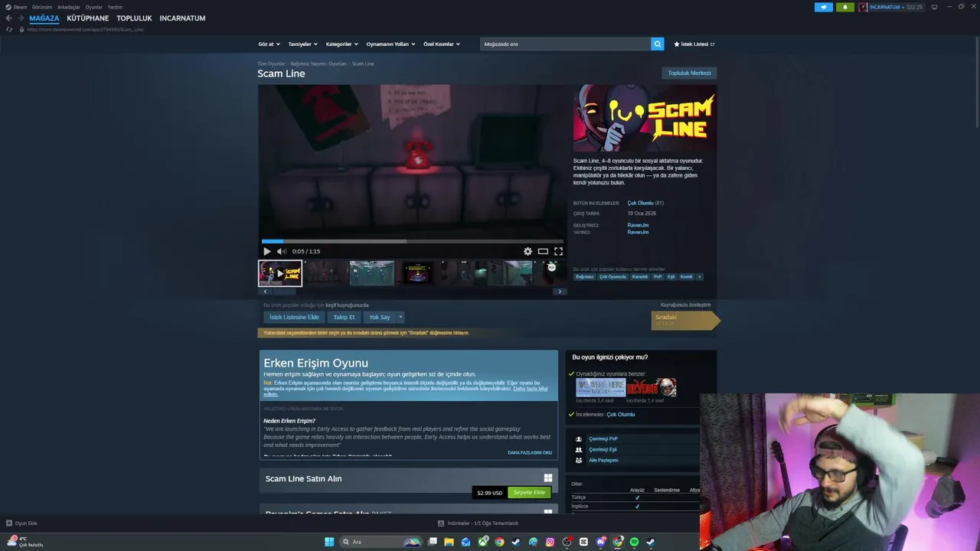Viewport: 980px width, 551px height.
Task: Click İstek Listesine Ekle button
Action: pos(294,317)
